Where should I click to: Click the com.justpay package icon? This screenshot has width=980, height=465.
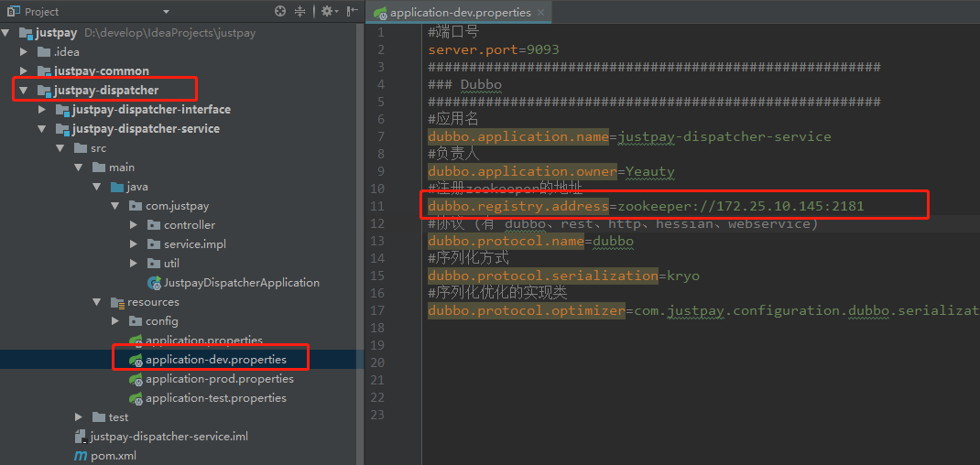pos(135,206)
